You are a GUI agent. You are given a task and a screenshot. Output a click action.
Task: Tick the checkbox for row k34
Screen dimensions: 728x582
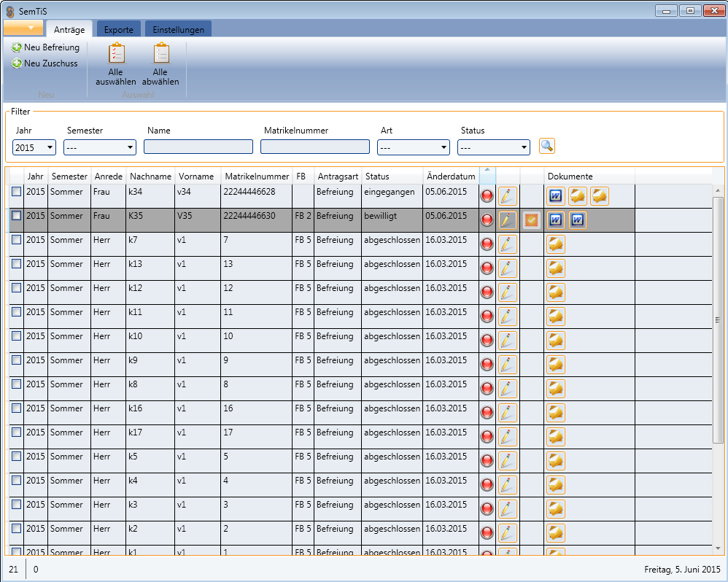point(16,191)
